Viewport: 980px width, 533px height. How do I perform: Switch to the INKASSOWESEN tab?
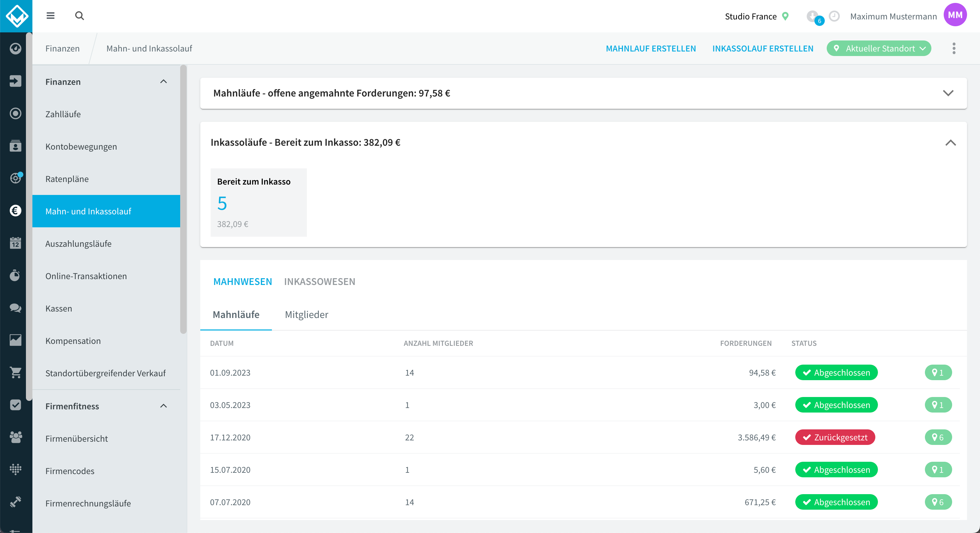[320, 282]
